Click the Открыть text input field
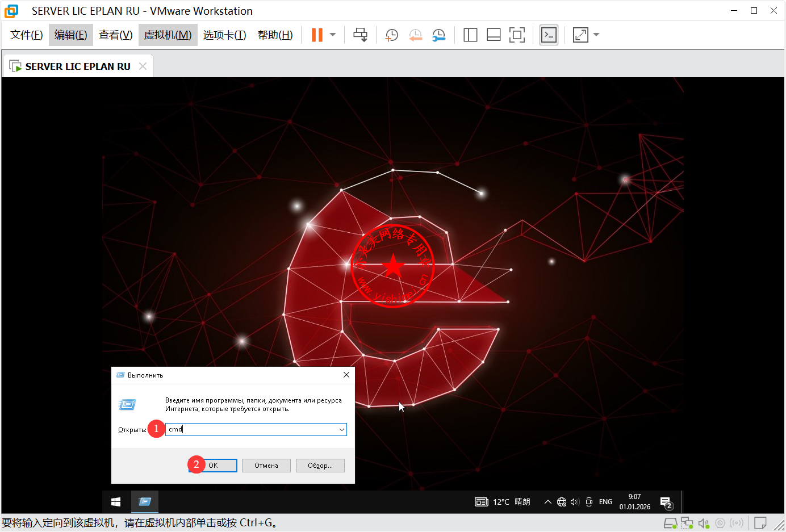 pyautogui.click(x=250, y=430)
